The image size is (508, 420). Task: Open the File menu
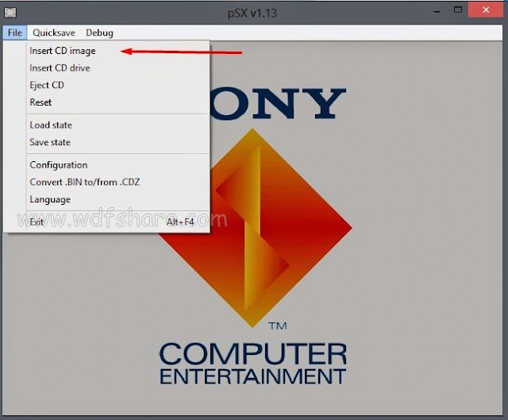[x=15, y=33]
